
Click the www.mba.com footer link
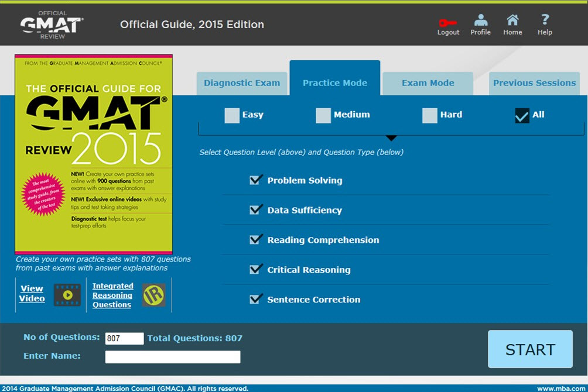point(562,388)
